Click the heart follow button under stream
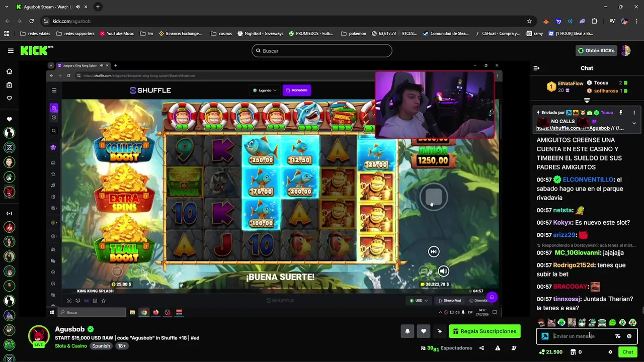Viewport: 644px width, 362px height. coord(423,331)
